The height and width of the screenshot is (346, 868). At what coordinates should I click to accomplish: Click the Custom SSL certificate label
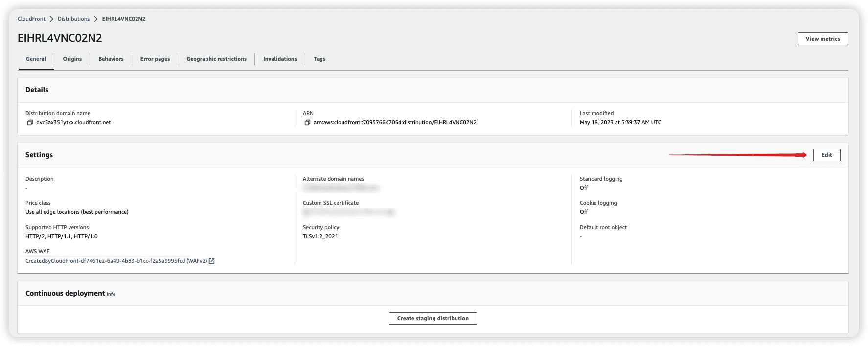(x=331, y=203)
